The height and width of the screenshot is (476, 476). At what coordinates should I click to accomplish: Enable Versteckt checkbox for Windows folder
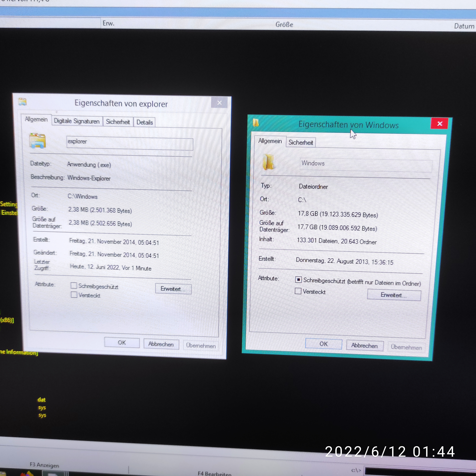298,291
